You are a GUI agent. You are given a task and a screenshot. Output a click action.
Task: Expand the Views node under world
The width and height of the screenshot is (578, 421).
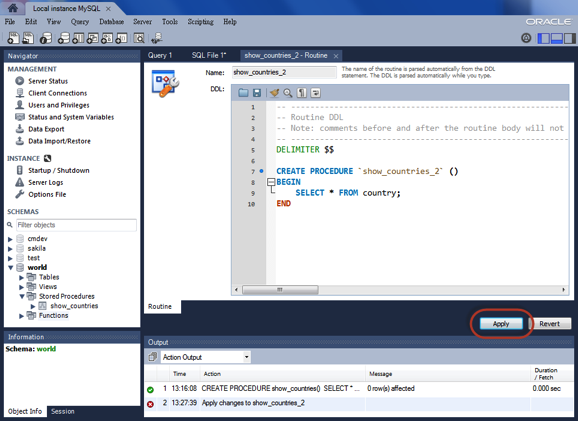click(22, 287)
